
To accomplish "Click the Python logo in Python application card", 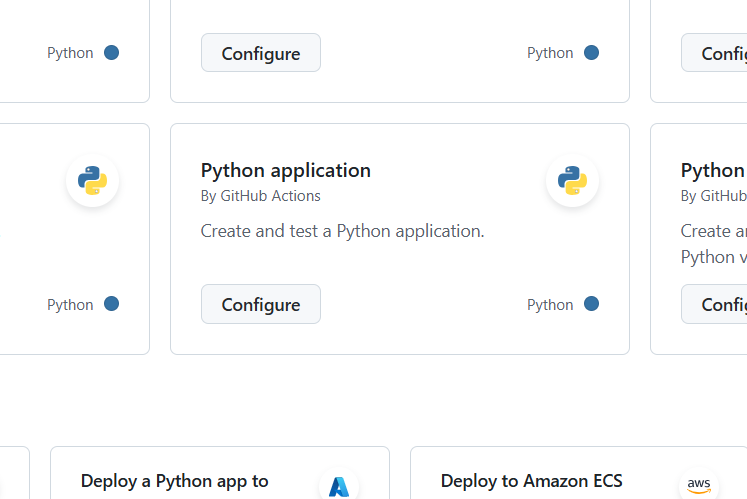I will (x=572, y=181).
